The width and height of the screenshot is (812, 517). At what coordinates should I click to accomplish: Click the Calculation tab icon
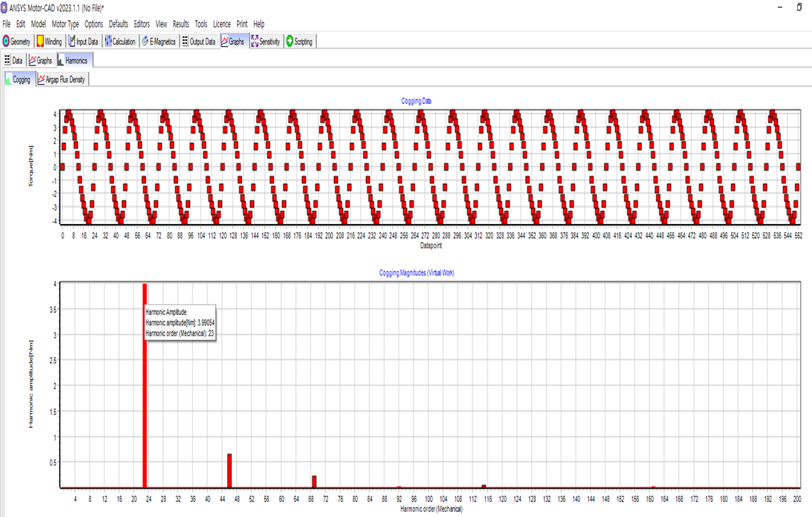click(108, 42)
